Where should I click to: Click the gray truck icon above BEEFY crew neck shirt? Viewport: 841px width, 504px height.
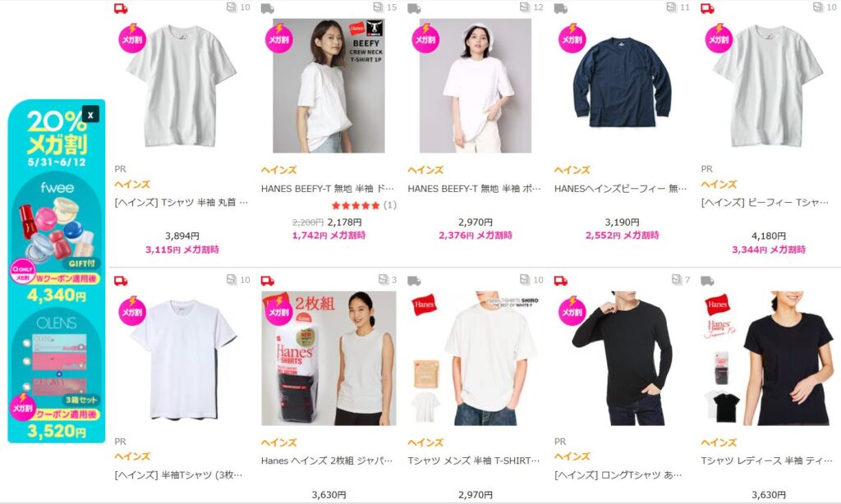pyautogui.click(x=268, y=8)
